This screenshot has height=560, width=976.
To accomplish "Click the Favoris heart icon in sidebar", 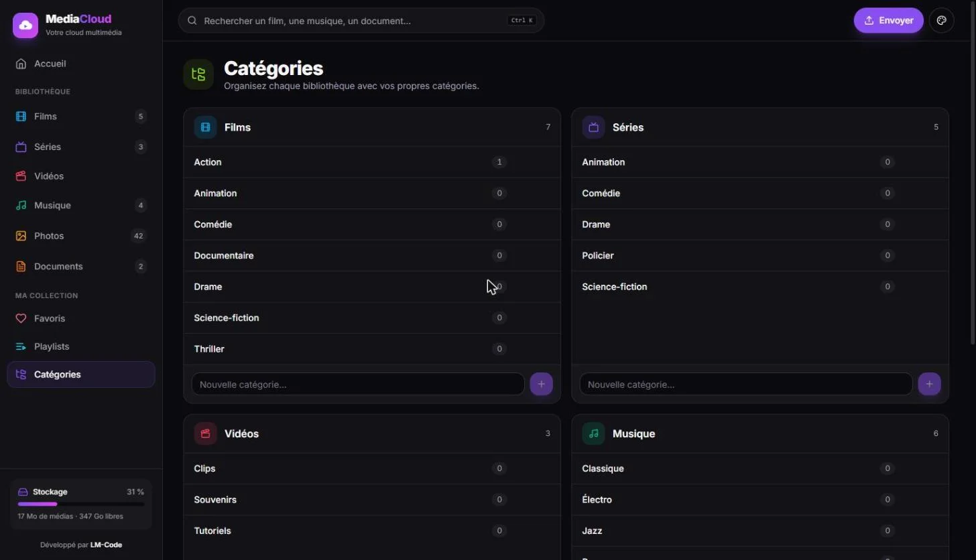I will (21, 318).
